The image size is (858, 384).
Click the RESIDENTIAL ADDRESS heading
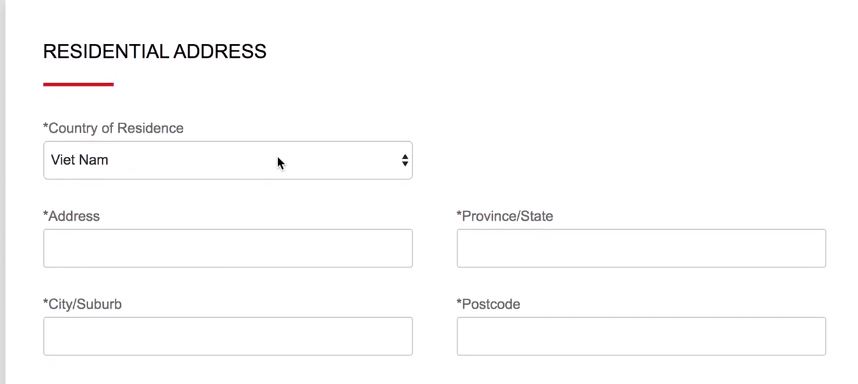[x=155, y=51]
